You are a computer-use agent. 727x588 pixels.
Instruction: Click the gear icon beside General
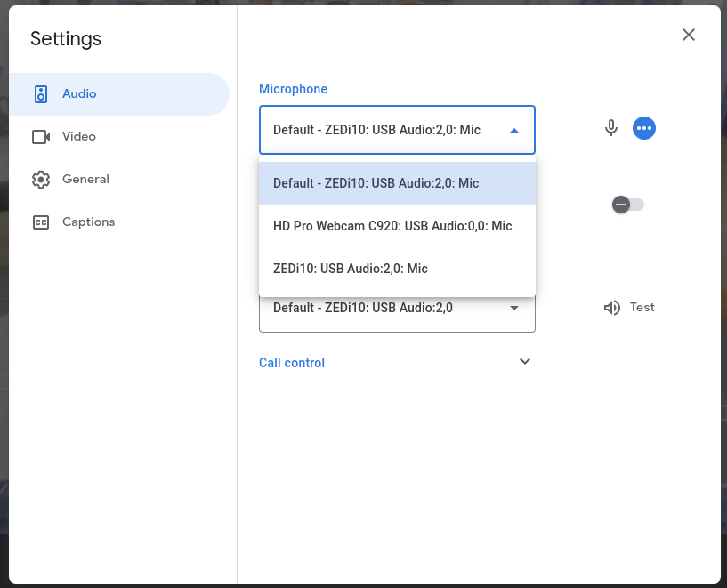41,180
